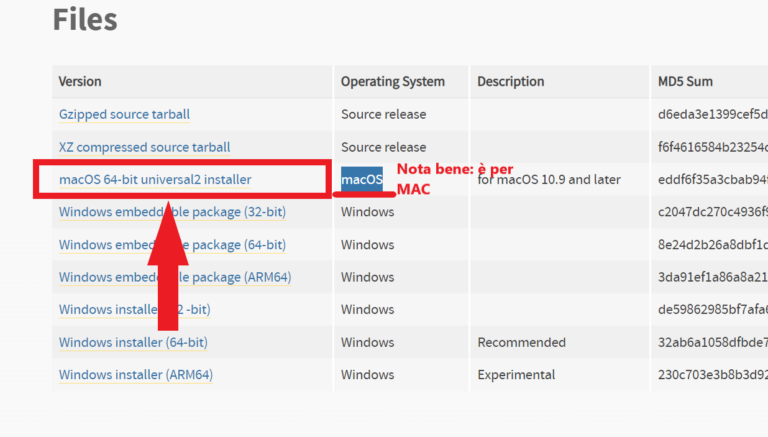The width and height of the screenshot is (768, 437).
Task: Select the 'Recommended' description text
Action: coord(520,342)
